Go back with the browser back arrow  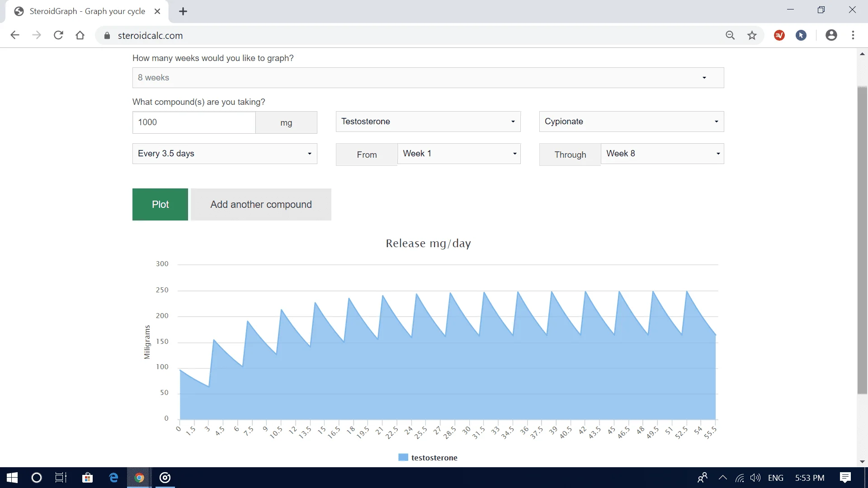tap(15, 35)
